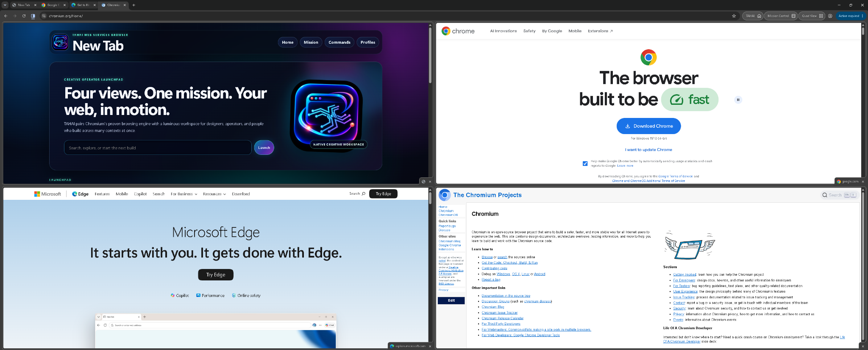Click the Action required menu button
This screenshot has width=868, height=350.
coord(851,16)
